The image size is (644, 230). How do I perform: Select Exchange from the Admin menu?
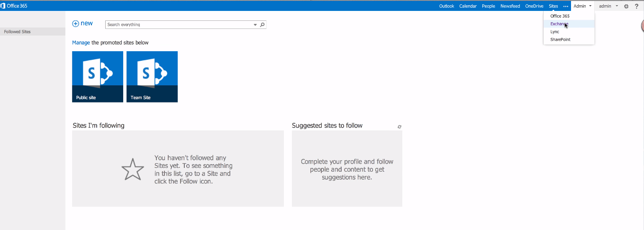coord(559,24)
